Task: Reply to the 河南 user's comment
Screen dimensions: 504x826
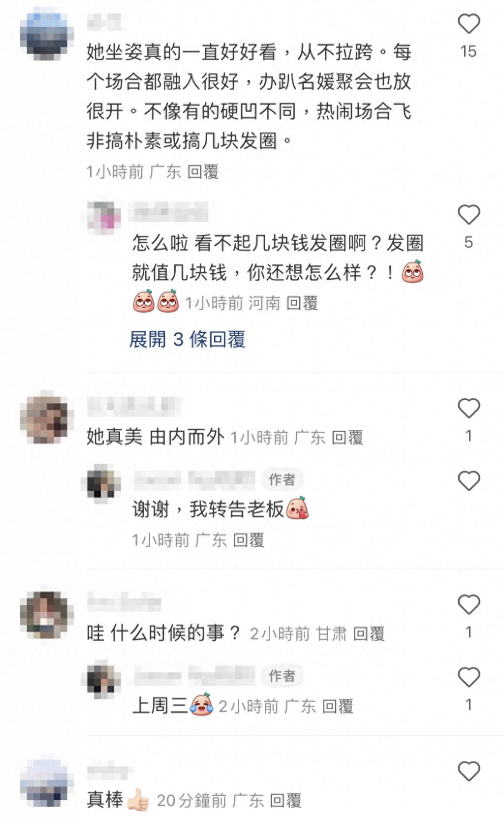Action: click(x=302, y=303)
